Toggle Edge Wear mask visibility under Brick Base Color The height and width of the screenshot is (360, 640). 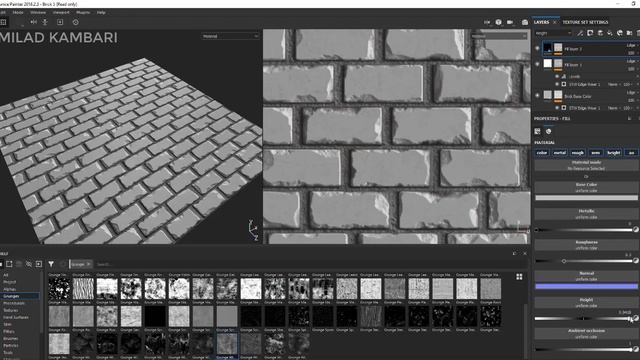pos(557,108)
